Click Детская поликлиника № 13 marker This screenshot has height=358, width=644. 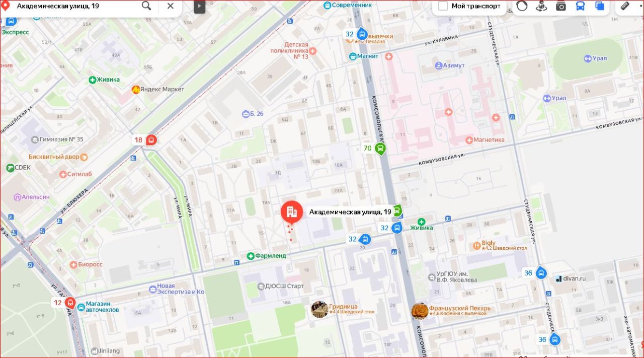pyautogui.click(x=312, y=51)
